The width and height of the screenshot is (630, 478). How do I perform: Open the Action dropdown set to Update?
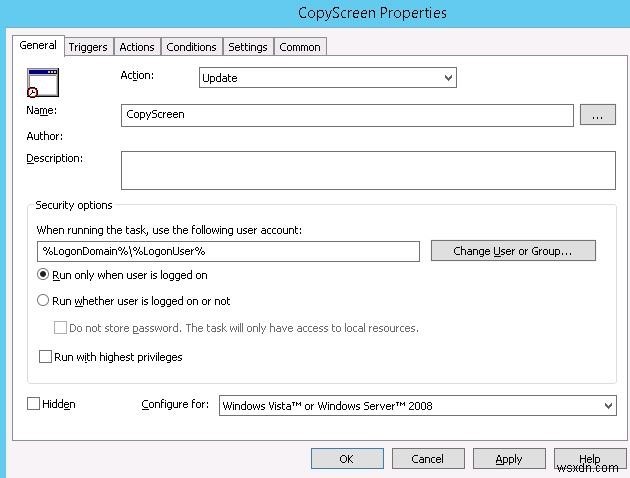pyautogui.click(x=327, y=77)
